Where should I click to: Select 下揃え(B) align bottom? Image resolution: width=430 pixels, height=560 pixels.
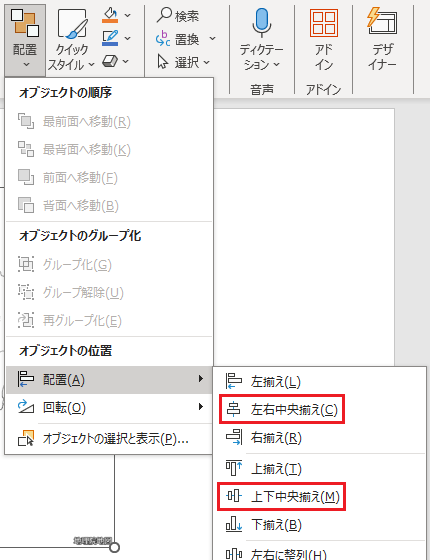tap(319, 525)
